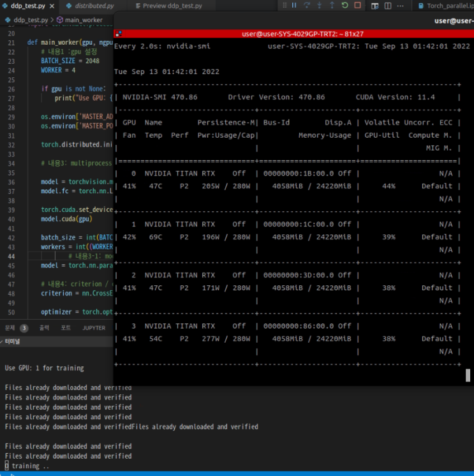Image resolution: width=474 pixels, height=476 pixels.
Task: Click the ddp_test.py breadcrumb
Action: [x=31, y=20]
